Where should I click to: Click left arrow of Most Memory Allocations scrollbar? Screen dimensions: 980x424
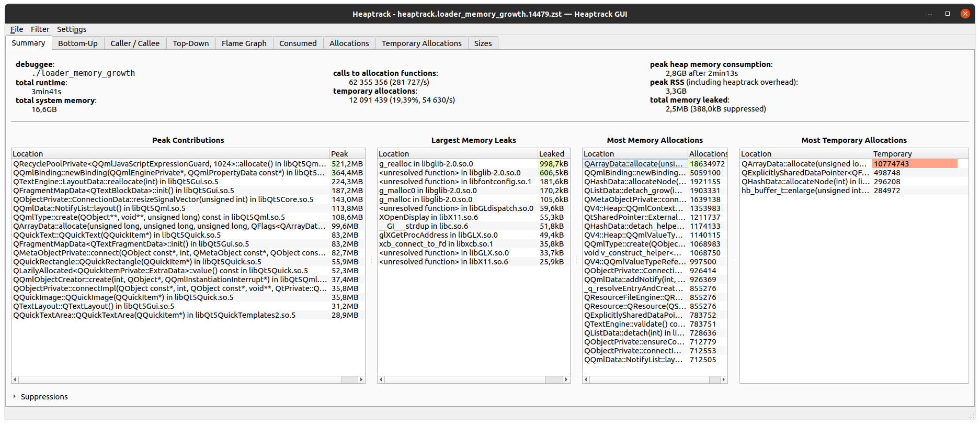pyautogui.click(x=586, y=380)
